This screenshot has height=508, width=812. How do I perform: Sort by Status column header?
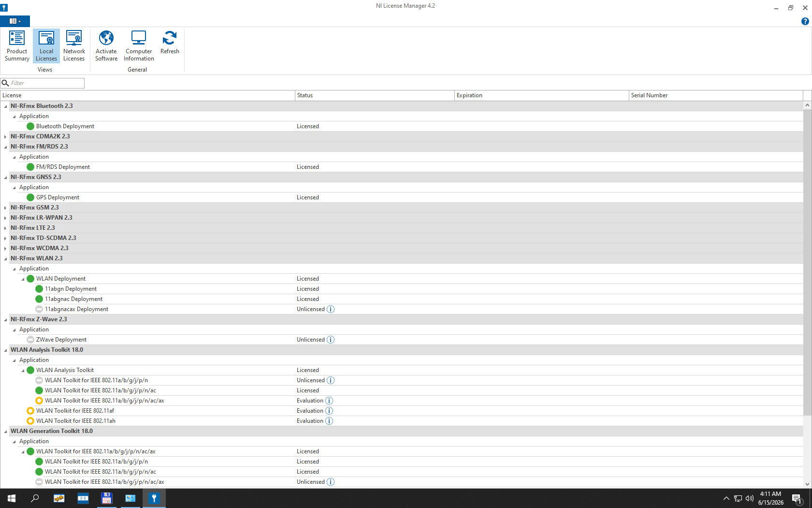pos(375,95)
